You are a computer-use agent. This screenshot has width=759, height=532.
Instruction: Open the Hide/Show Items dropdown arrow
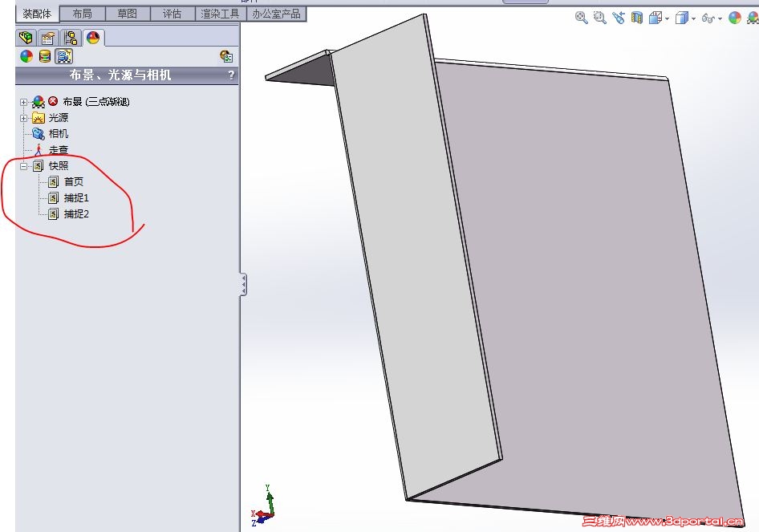[x=720, y=19]
